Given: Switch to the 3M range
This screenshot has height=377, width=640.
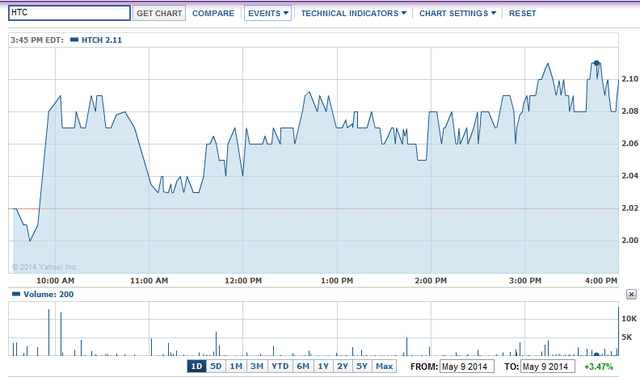Looking at the screenshot, I should click(x=257, y=366).
